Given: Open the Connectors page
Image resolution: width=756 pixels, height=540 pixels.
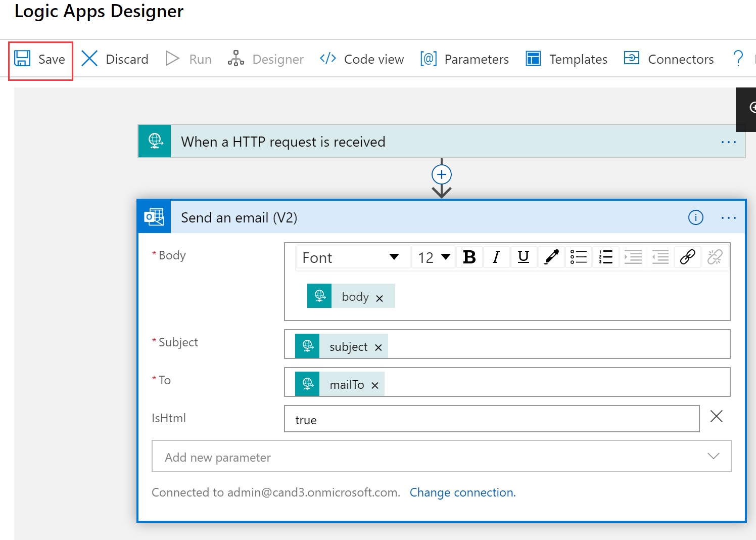Looking at the screenshot, I should [669, 59].
